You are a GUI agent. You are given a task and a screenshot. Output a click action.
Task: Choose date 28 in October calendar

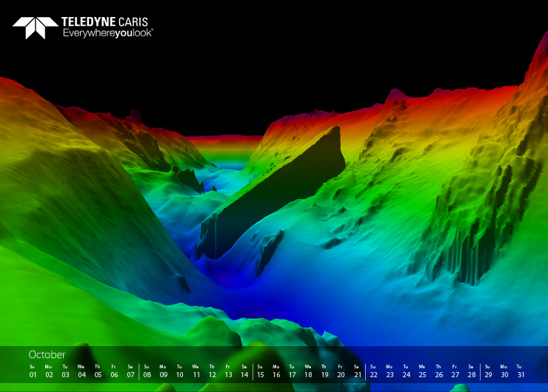point(472,374)
